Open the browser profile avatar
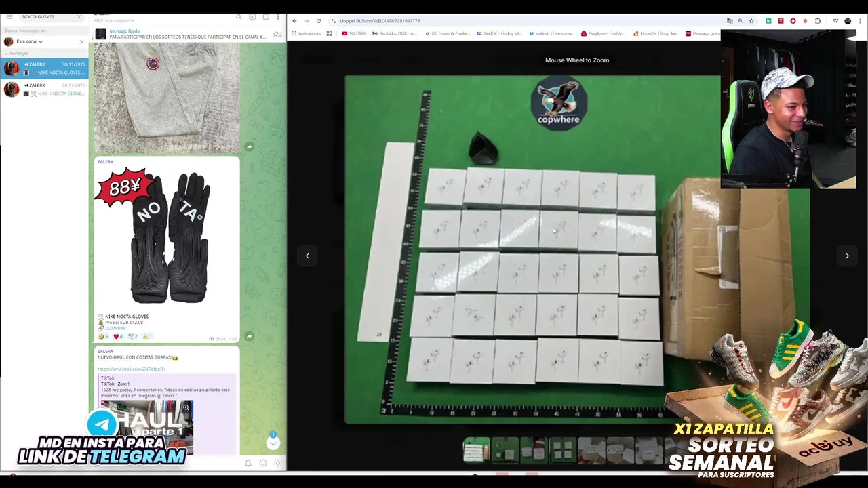 (x=848, y=21)
